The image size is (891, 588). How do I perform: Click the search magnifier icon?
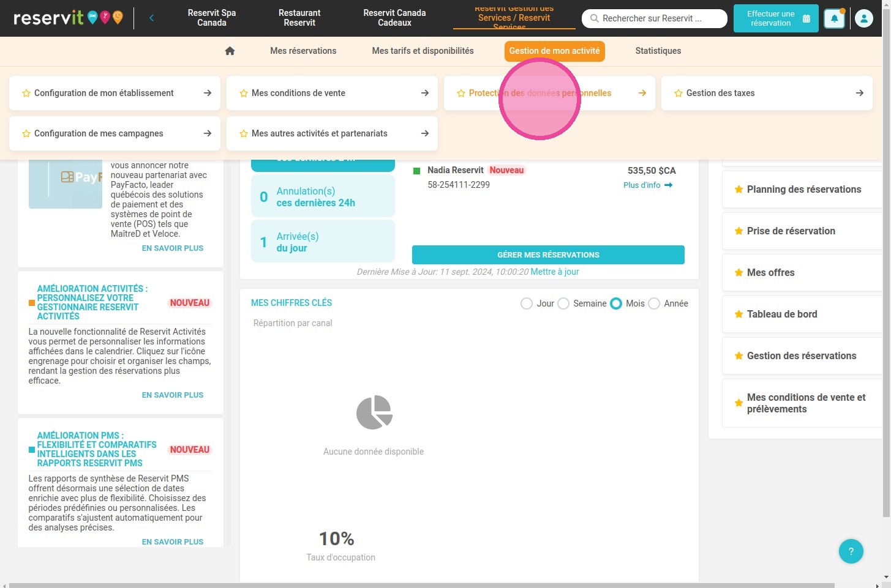pos(594,18)
